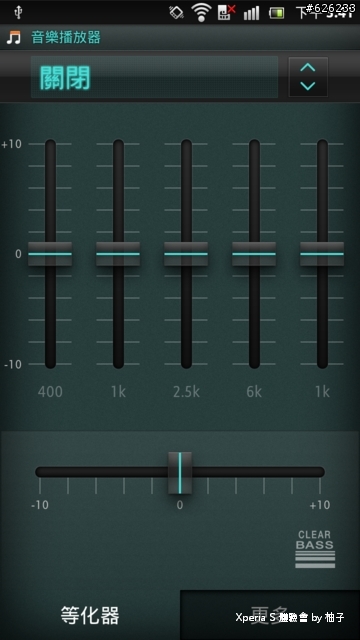360x640 pixels.
Task: Tap the music player note icon
Action: coord(13,38)
